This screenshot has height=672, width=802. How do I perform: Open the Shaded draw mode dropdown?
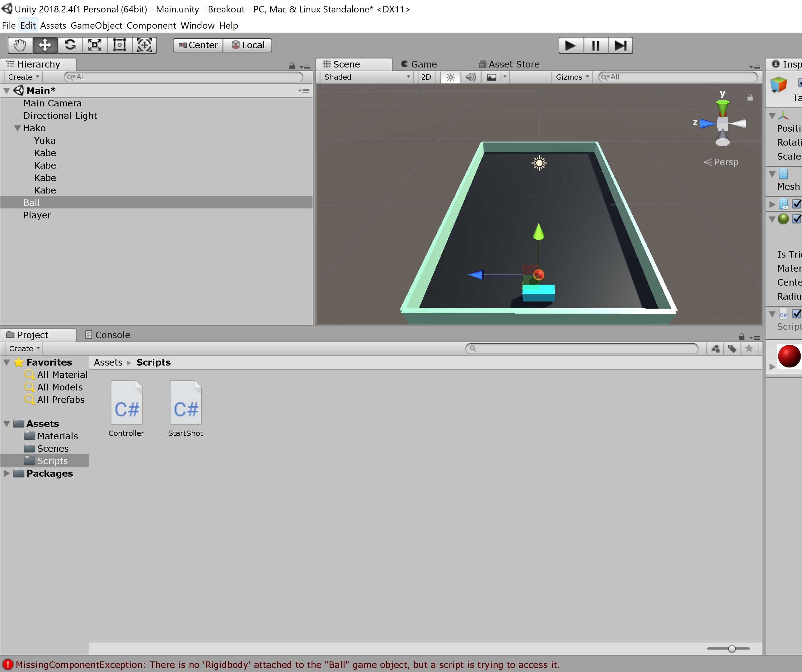[x=366, y=77]
